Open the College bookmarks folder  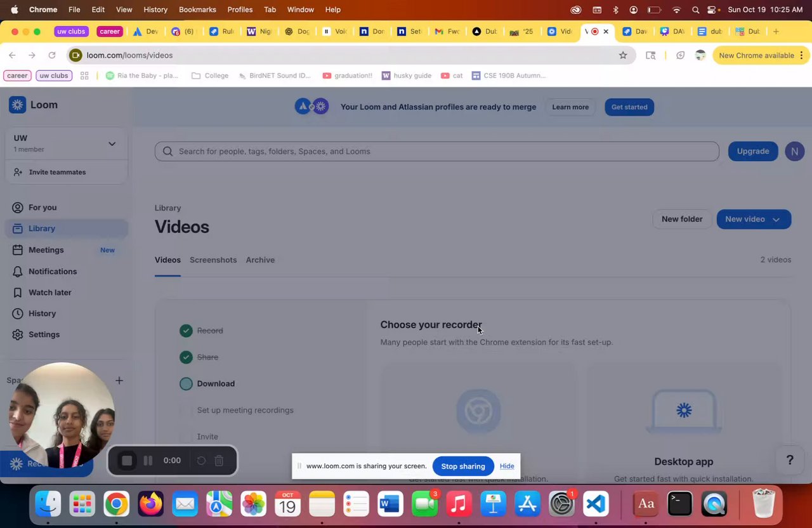click(210, 76)
